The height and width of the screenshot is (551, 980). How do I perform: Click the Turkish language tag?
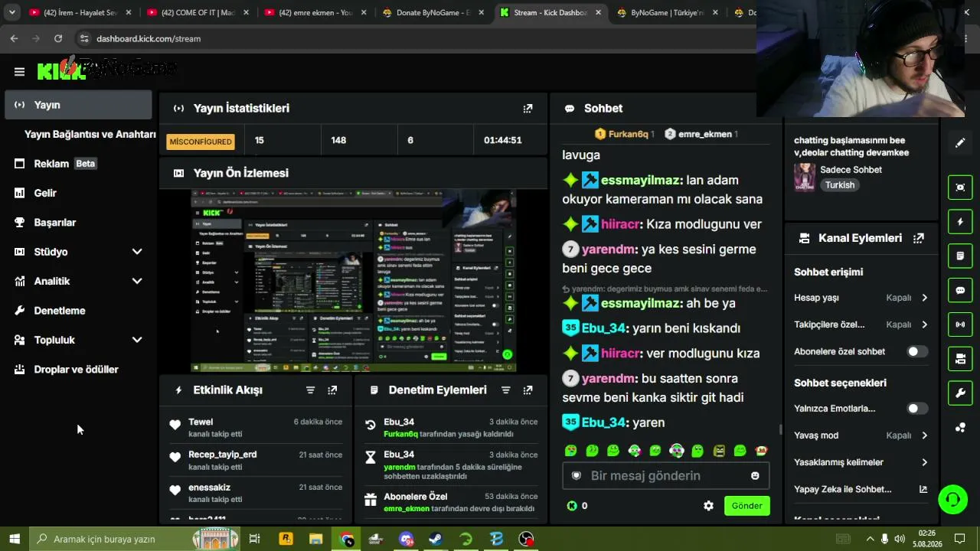[x=840, y=185]
